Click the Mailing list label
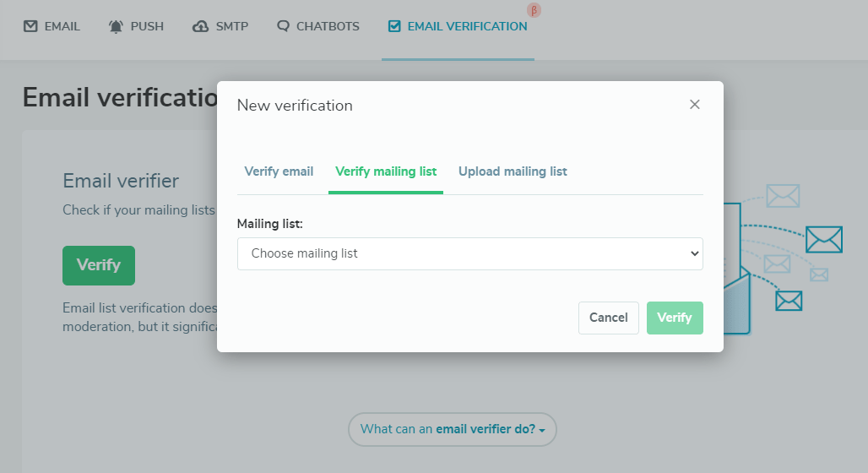Screen dimensions: 868x473 [269, 224]
